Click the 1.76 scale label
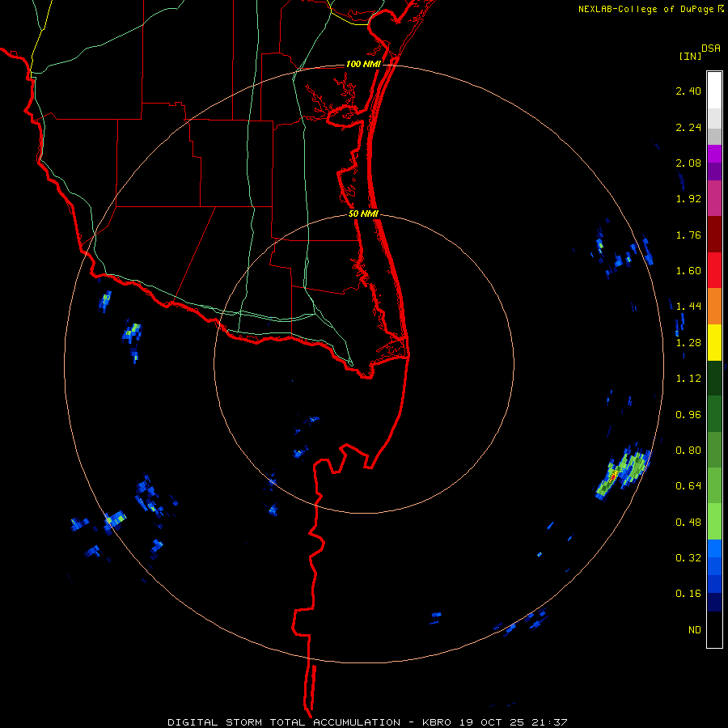Image resolution: width=728 pixels, height=728 pixels. (x=688, y=235)
